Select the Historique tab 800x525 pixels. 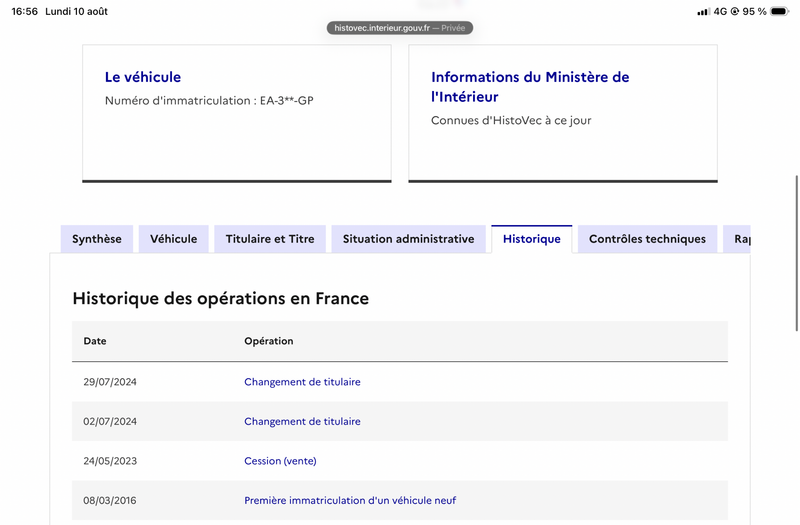pyautogui.click(x=532, y=239)
